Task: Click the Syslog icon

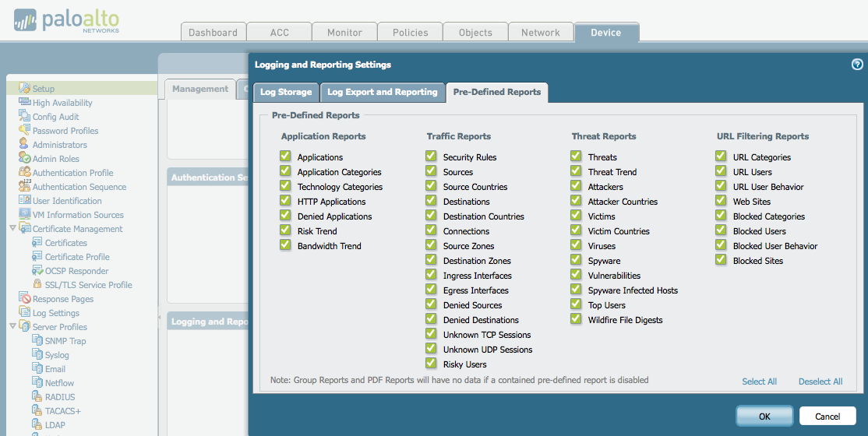Action: [x=37, y=355]
